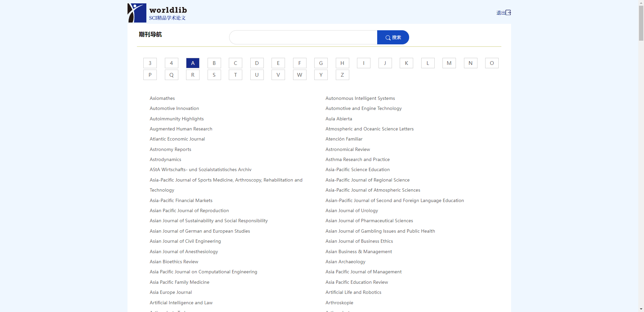644x312 pixels.
Task: Click the scrollbar down arrow
Action: click(641, 309)
